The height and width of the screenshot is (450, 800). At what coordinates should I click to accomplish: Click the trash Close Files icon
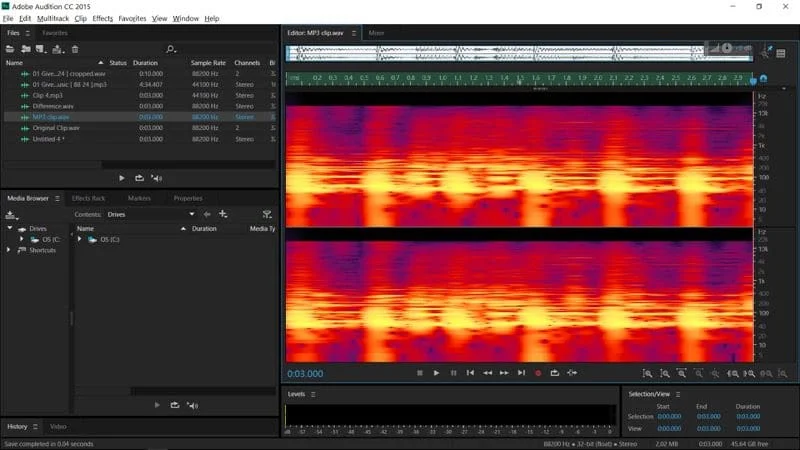coord(75,49)
